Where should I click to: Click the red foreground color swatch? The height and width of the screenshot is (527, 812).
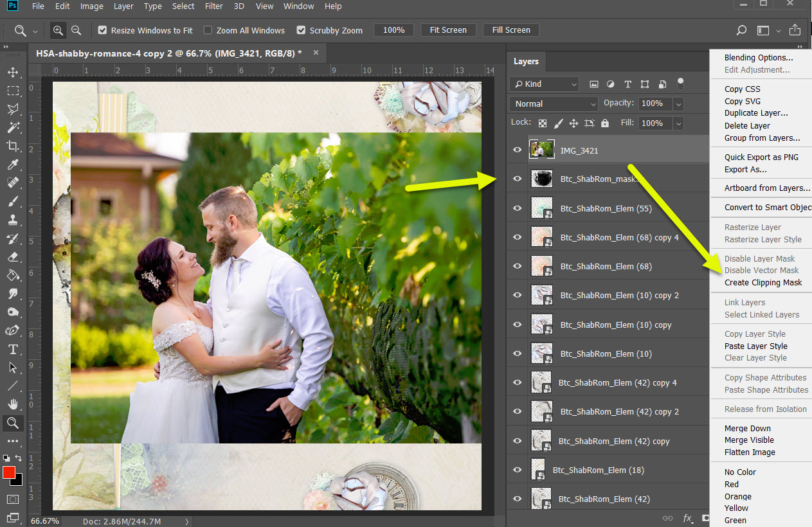pos(9,473)
